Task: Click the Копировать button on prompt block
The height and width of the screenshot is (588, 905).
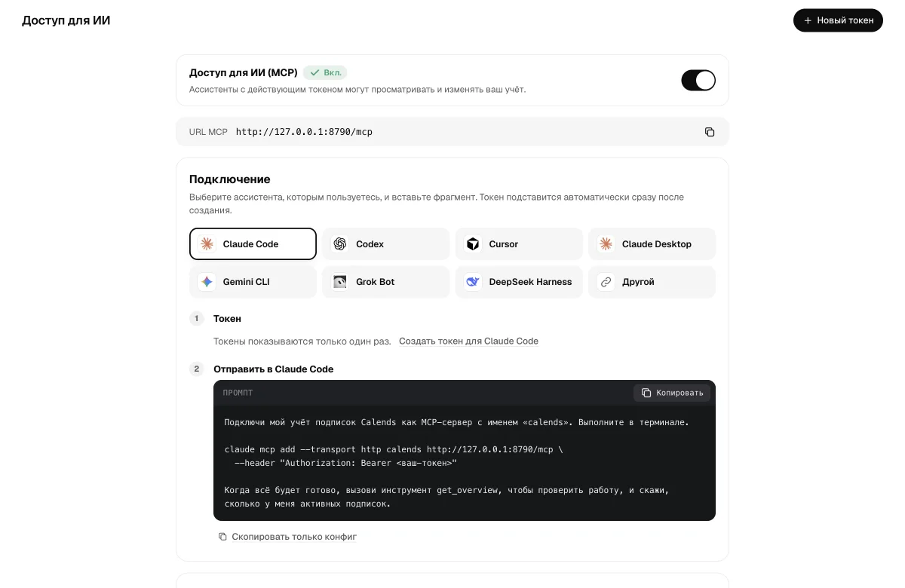Action: 672,393
